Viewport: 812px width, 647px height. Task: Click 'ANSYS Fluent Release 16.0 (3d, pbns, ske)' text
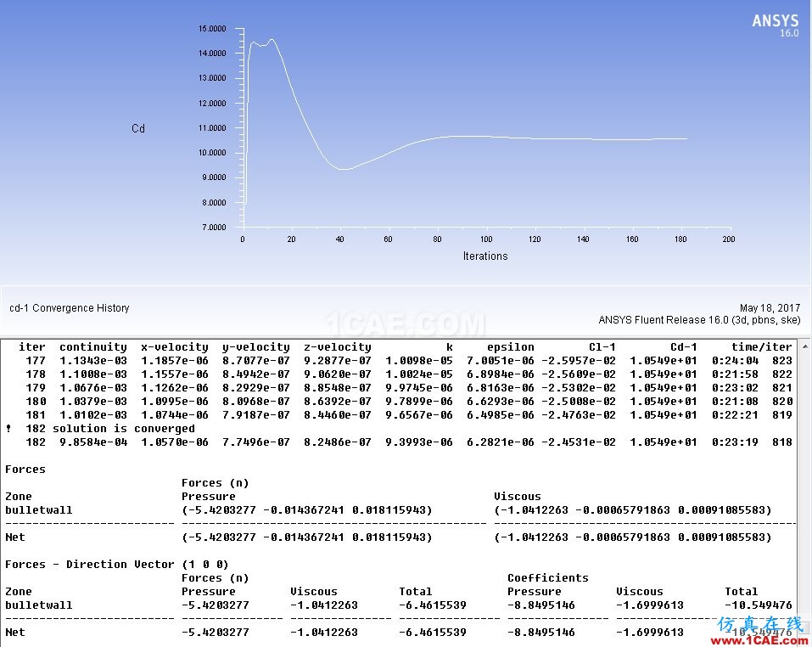coord(699,320)
